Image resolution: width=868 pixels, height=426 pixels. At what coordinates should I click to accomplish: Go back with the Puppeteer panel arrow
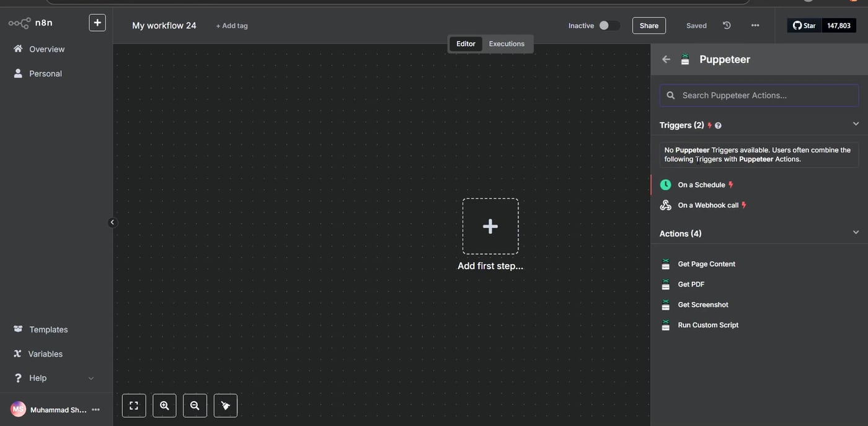point(666,60)
